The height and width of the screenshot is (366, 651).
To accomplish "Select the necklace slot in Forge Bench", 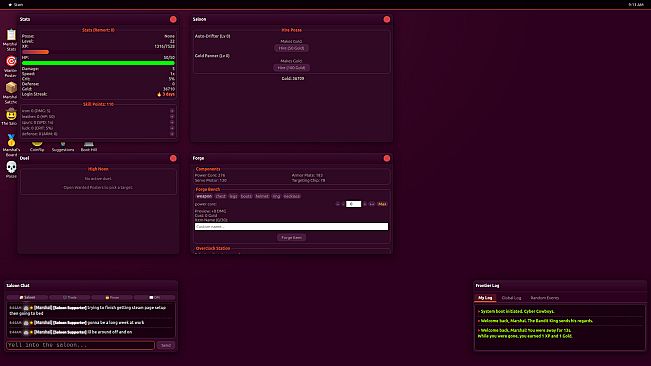I will pos(292,196).
